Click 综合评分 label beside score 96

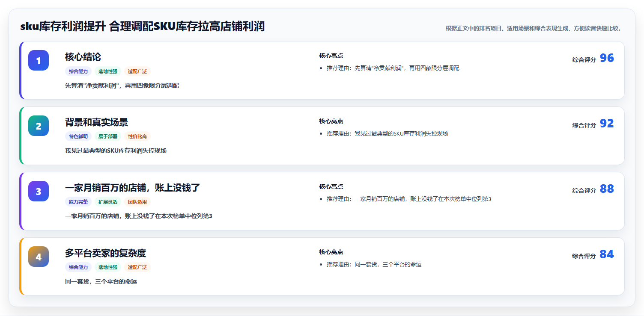(x=584, y=60)
